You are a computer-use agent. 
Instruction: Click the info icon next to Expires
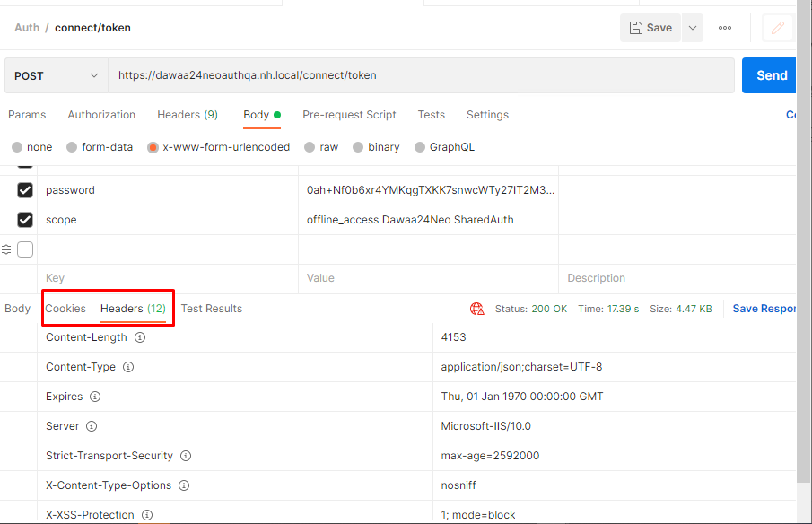[95, 397]
